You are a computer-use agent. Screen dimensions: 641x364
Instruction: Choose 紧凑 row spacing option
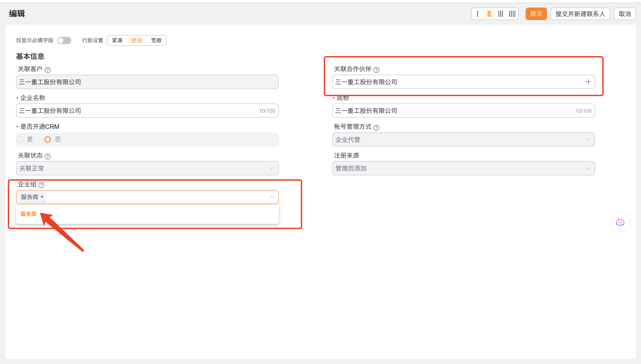point(117,40)
